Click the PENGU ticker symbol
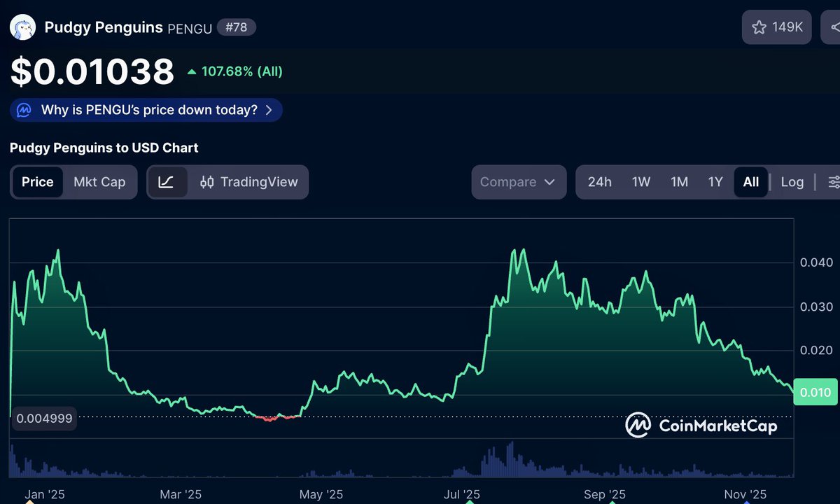840x504 pixels. click(189, 28)
